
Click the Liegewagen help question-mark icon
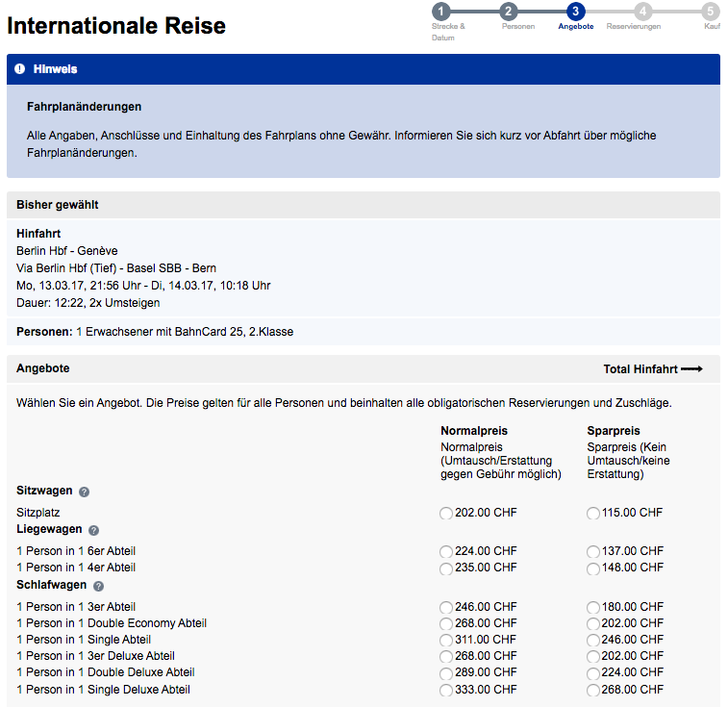[93, 530]
